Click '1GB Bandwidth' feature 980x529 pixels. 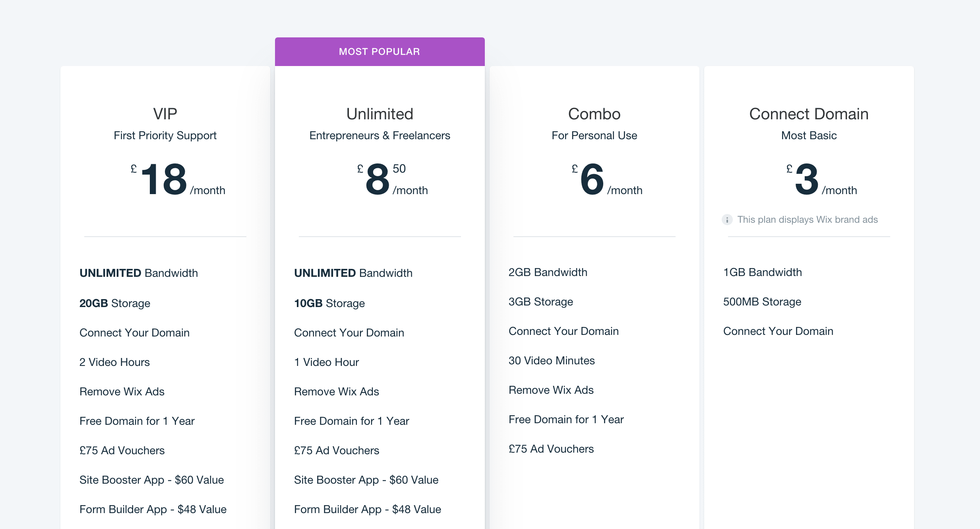click(x=763, y=272)
